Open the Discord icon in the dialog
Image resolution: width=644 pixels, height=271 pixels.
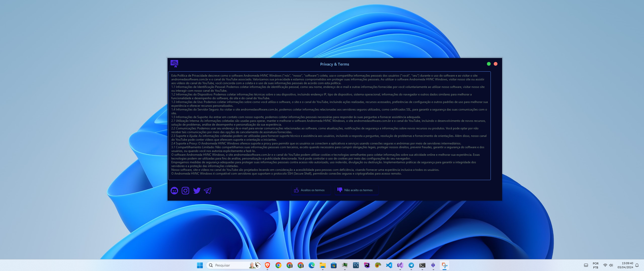point(174,190)
